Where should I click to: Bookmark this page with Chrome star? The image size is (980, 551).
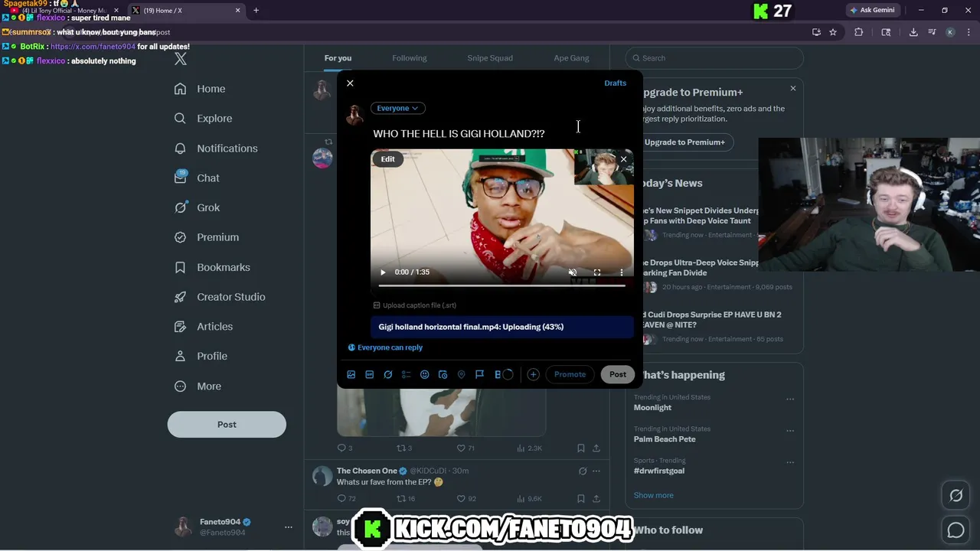833,32
